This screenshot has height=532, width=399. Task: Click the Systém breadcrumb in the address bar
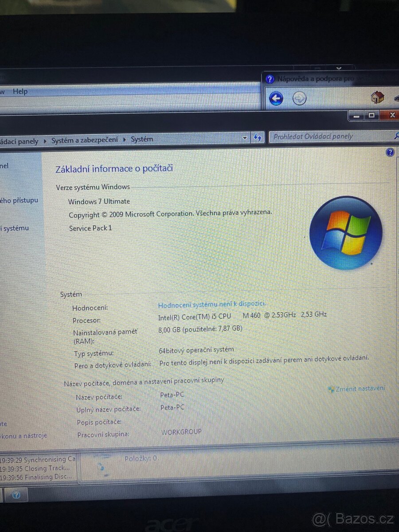142,139
